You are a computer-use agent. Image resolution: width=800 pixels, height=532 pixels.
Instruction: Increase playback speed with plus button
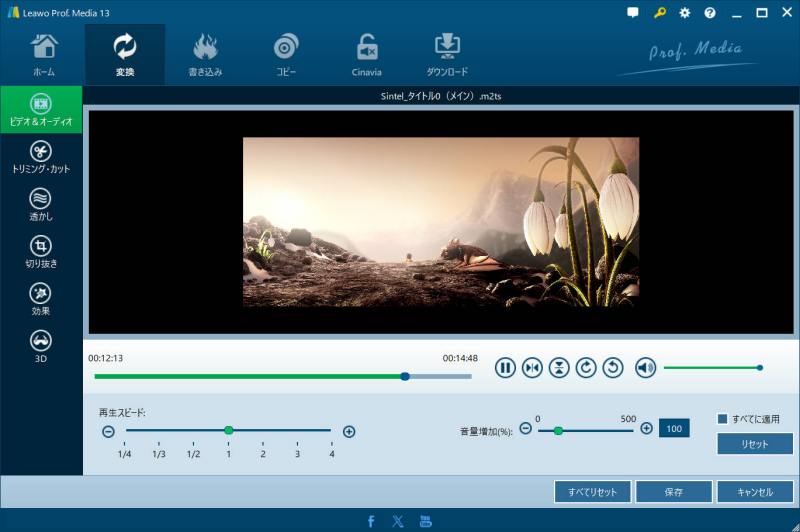pos(349,432)
